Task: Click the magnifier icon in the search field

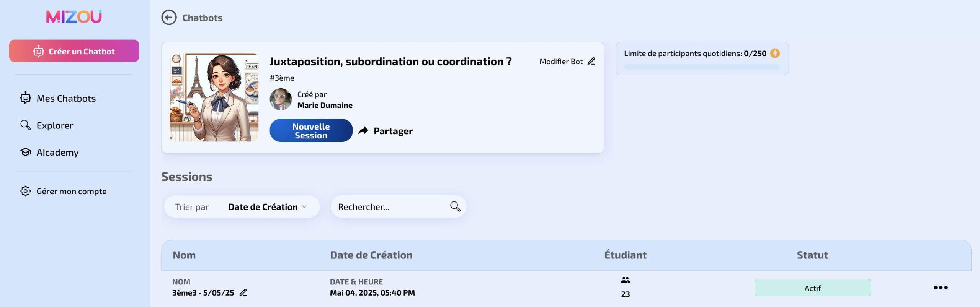Action: pyautogui.click(x=455, y=207)
